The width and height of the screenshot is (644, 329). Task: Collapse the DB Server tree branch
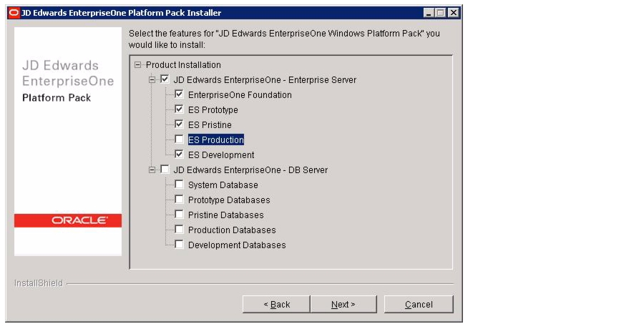[152, 170]
